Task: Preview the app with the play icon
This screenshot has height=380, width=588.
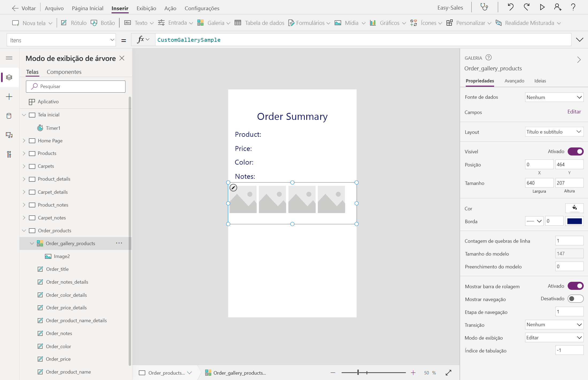Action: click(x=542, y=7)
